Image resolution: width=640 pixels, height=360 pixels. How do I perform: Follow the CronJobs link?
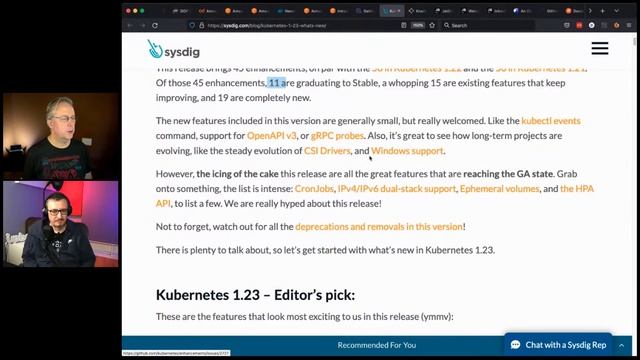pyautogui.click(x=314, y=189)
